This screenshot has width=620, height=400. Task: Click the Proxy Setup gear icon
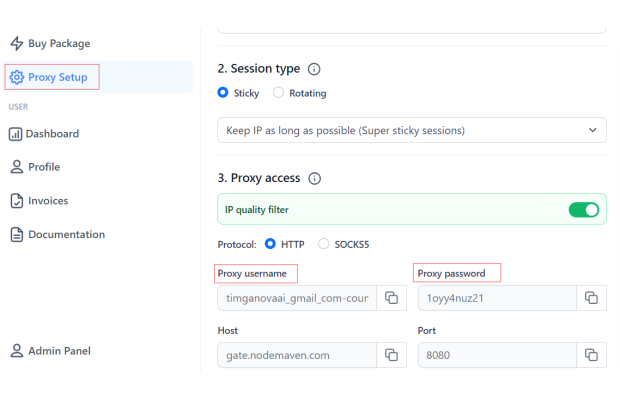coord(16,77)
